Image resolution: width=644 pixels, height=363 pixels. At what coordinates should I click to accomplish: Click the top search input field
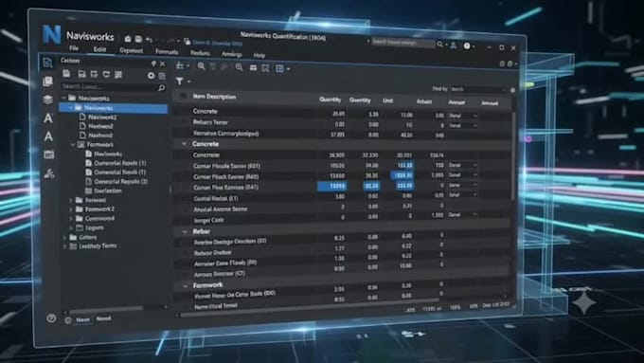[x=402, y=43]
